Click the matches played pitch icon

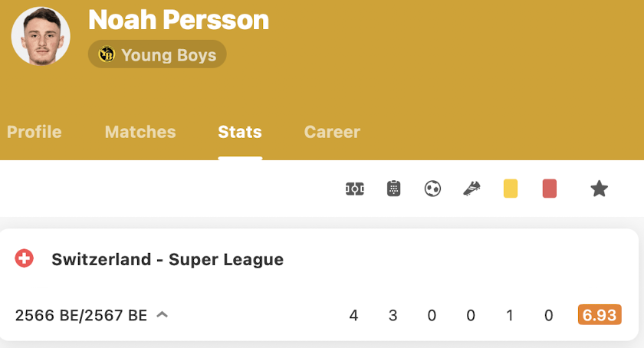pos(354,189)
